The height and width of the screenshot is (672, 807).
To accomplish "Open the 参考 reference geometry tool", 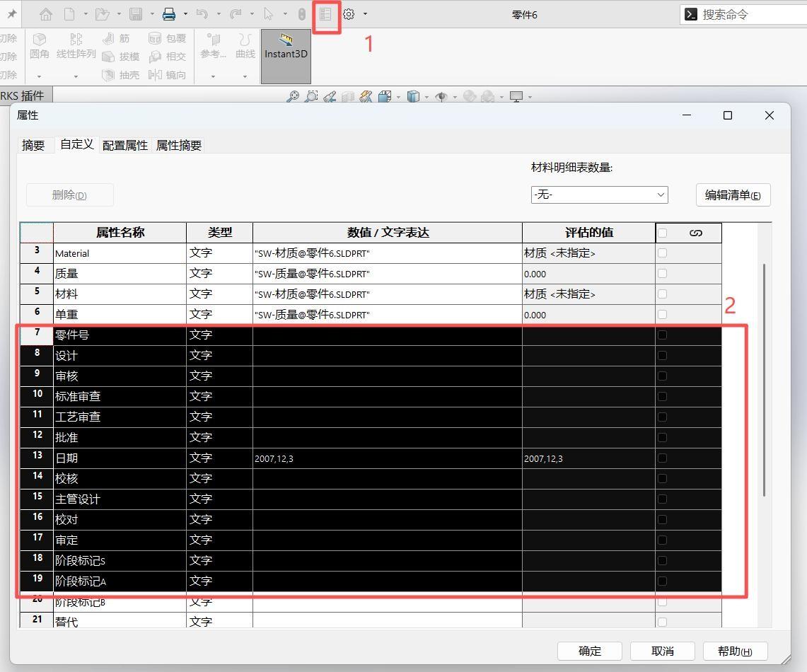I will coord(213,46).
